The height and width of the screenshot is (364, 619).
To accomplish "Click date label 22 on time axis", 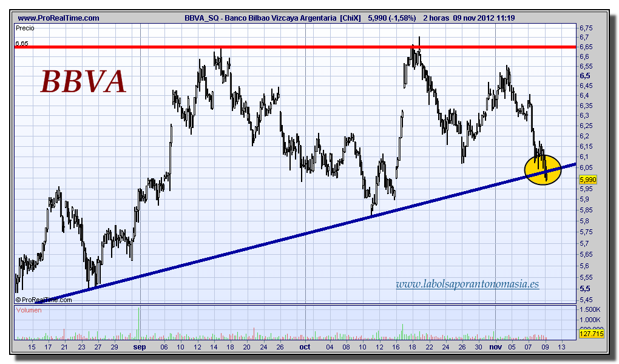I will click(x=429, y=347).
